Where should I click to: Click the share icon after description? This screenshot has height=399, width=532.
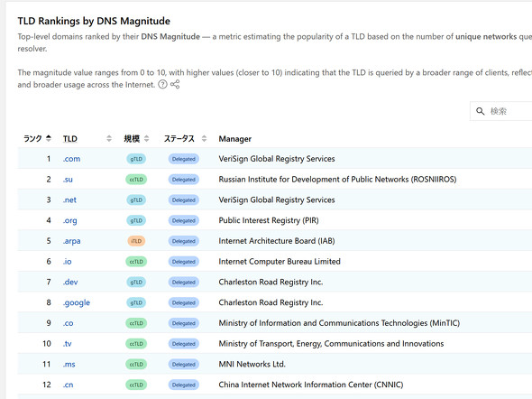click(x=175, y=84)
